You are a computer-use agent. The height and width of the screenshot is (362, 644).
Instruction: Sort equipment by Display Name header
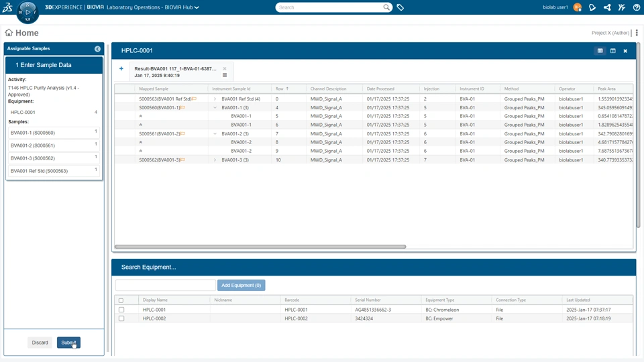point(155,300)
